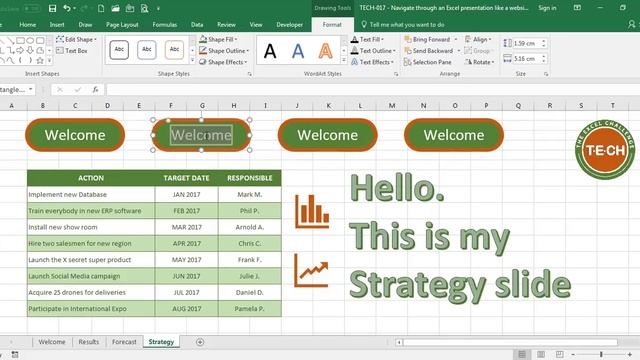Apply the orange-outlined Abc shape style
Screen dimensions: 640x360
point(174,50)
